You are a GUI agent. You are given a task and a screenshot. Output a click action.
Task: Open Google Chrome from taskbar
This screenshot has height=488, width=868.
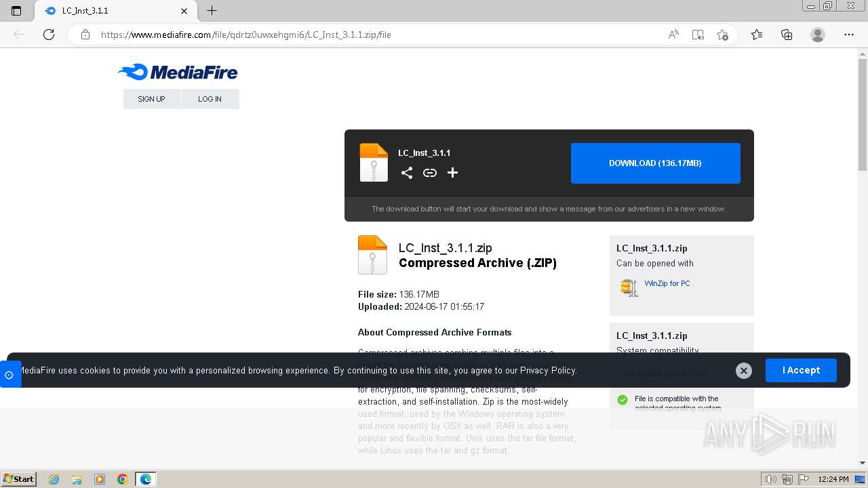(x=123, y=479)
